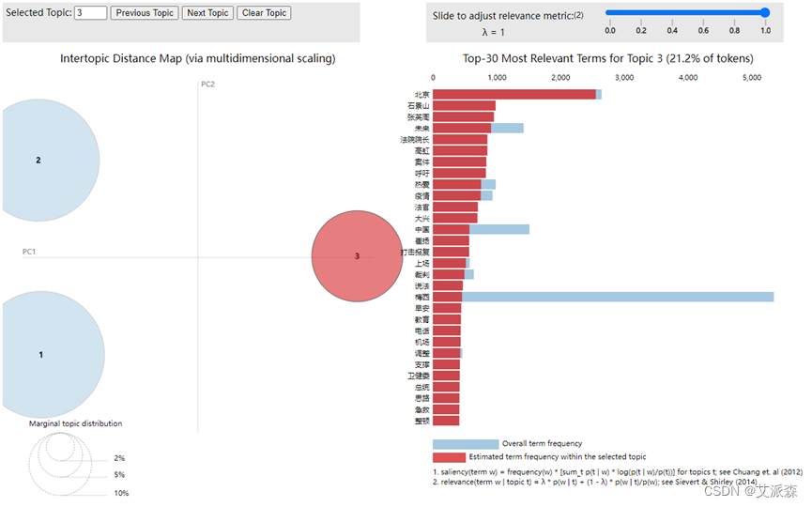Click the 卫健委 term label
Viewport: 812px width, 507px height.
(x=419, y=376)
